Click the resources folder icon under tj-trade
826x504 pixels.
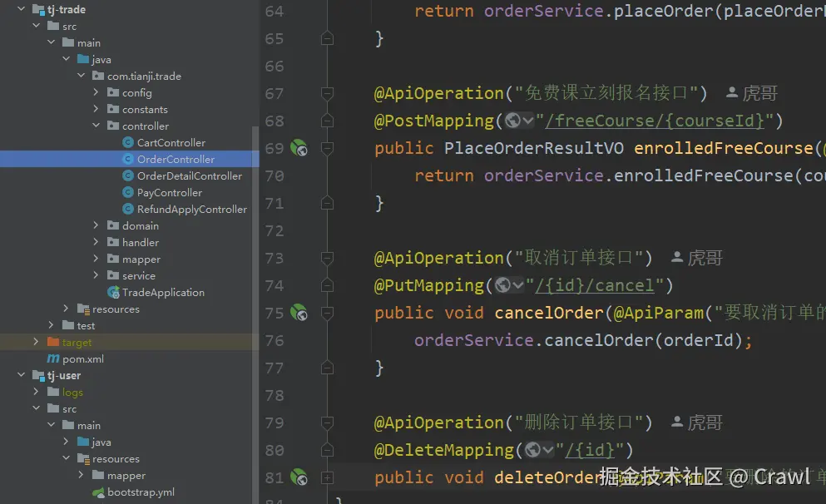pyautogui.click(x=83, y=309)
